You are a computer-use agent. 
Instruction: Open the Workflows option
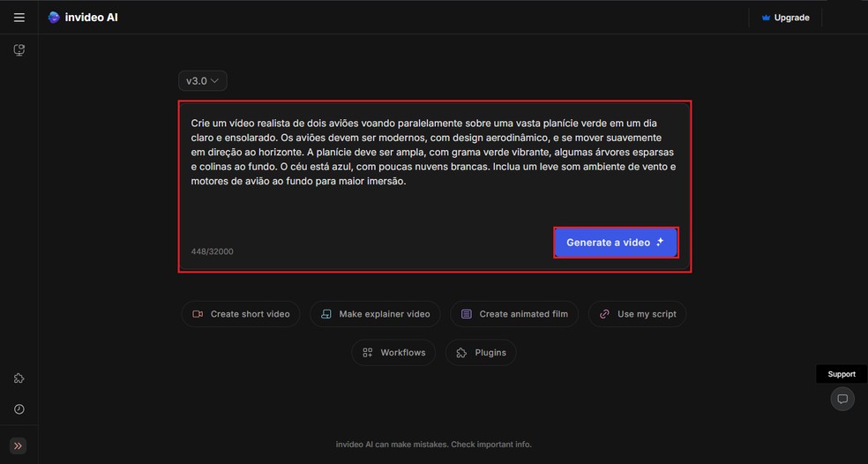click(x=393, y=353)
